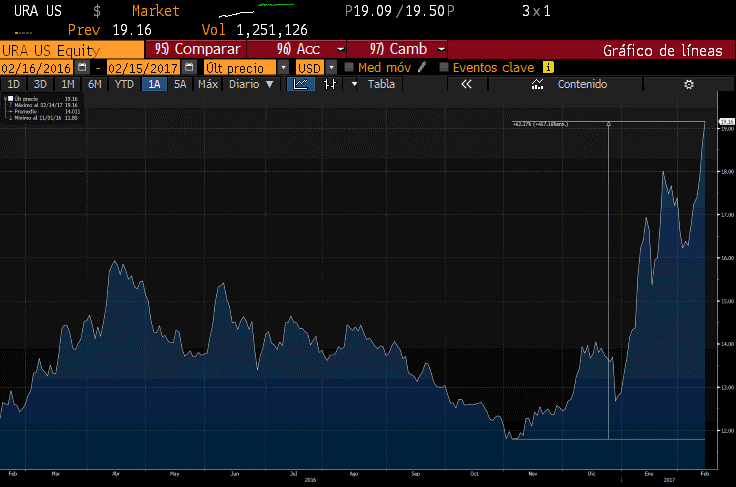Click the Gráfico de líneas title
This screenshot has width=736, height=487.
click(x=662, y=51)
